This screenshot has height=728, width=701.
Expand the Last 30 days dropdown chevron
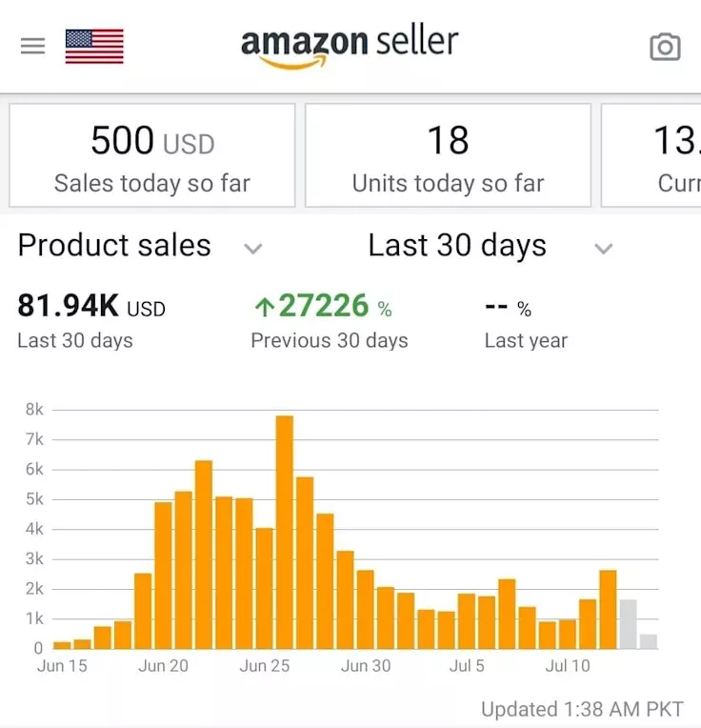[603, 249]
